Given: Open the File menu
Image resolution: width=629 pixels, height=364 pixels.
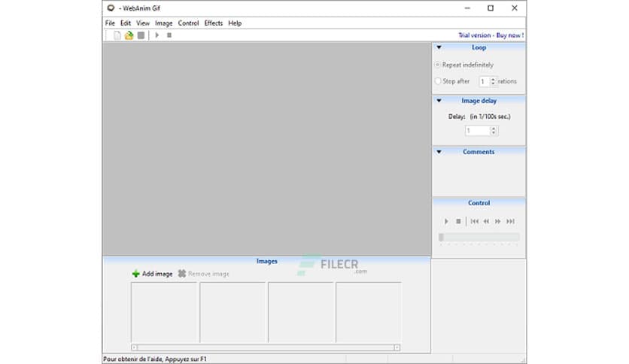Looking at the screenshot, I should [110, 23].
